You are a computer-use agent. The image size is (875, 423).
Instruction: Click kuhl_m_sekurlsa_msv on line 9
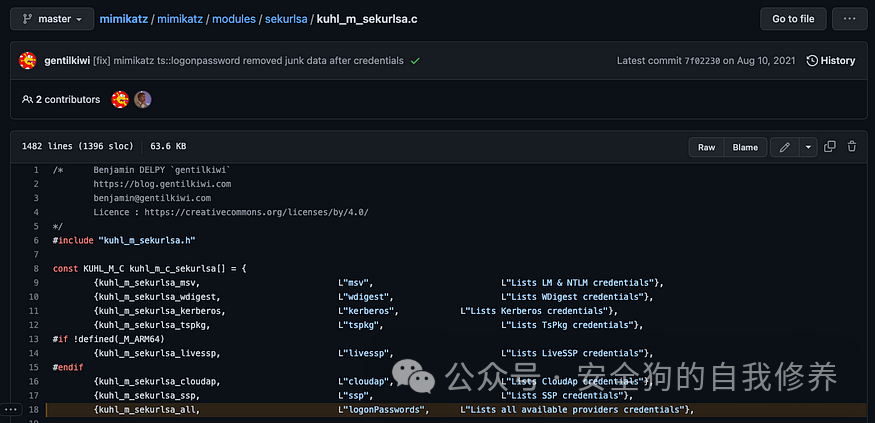click(x=147, y=282)
